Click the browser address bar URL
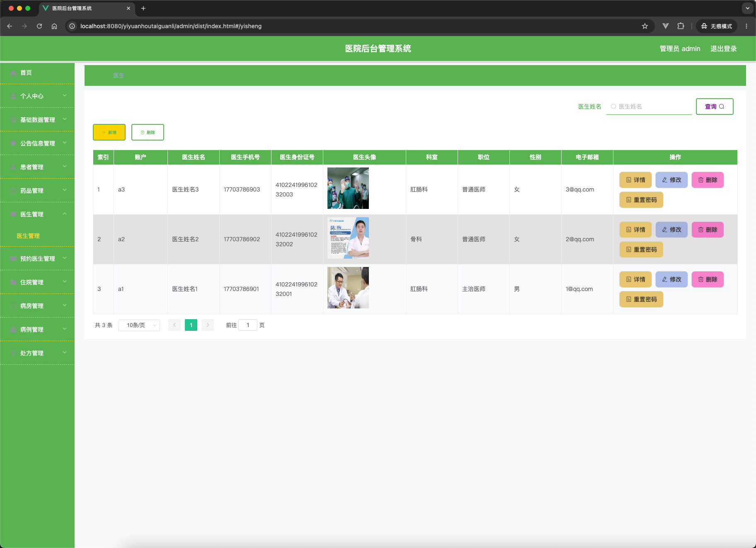 tap(171, 26)
